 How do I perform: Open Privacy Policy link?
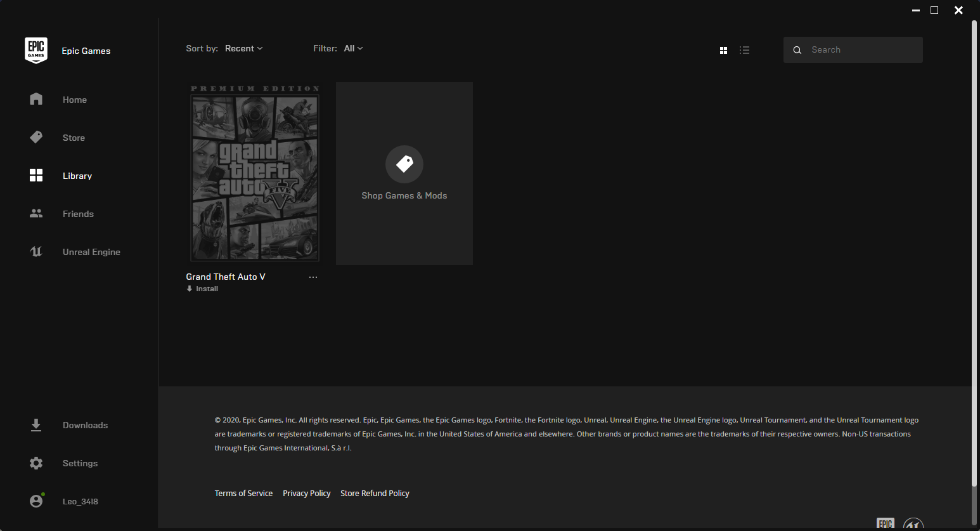point(307,493)
